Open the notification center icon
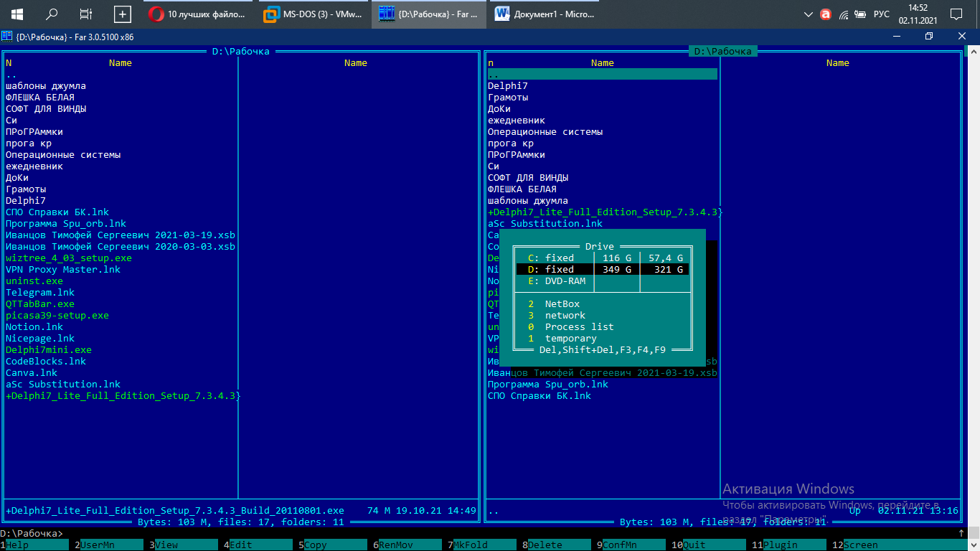Image resolution: width=980 pixels, height=551 pixels. [x=956, y=14]
